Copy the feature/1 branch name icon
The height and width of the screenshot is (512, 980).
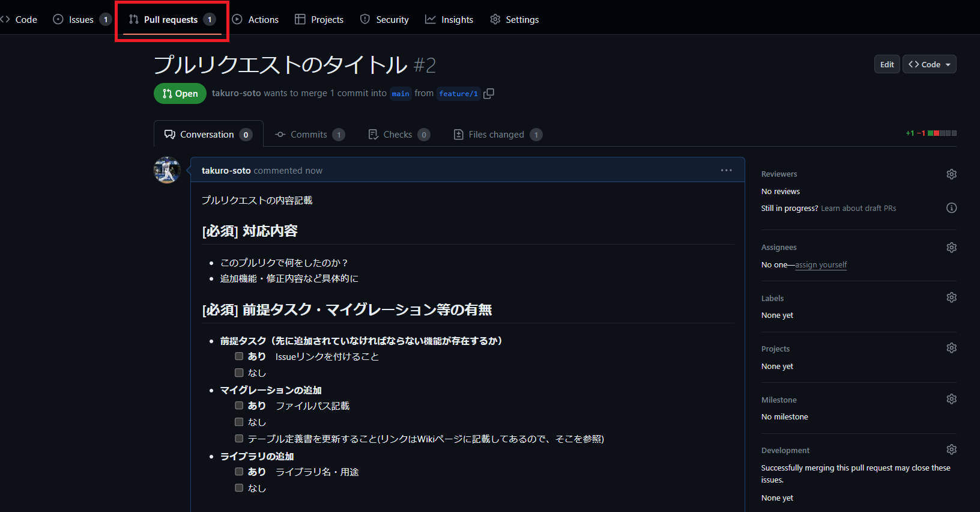click(489, 94)
